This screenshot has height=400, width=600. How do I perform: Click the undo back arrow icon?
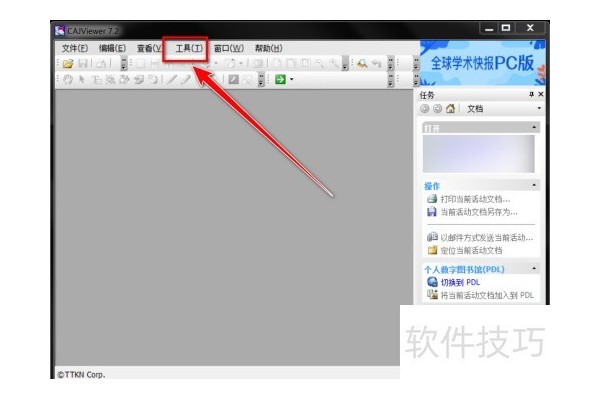click(x=377, y=64)
